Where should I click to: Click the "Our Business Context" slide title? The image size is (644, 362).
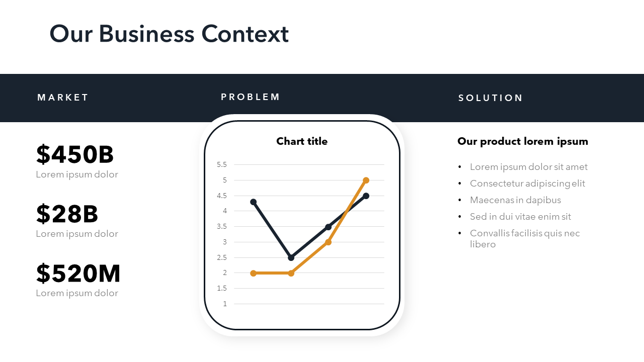click(x=169, y=34)
